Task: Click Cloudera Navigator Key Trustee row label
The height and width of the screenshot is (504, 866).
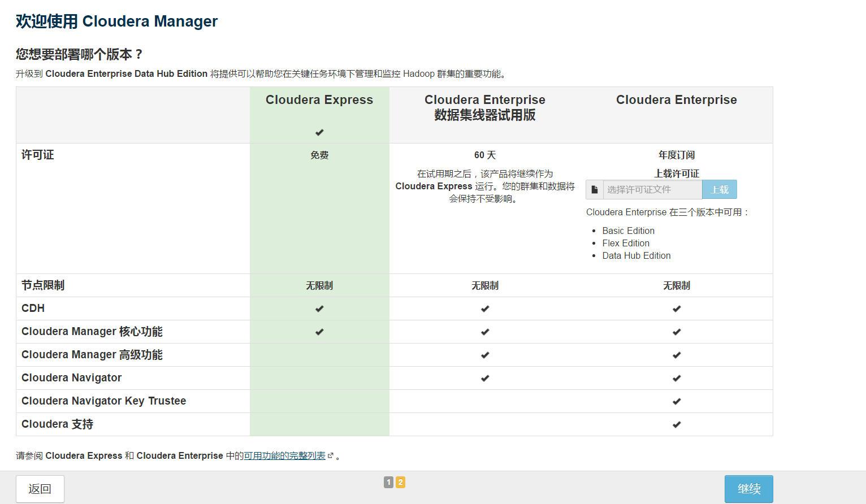Action: point(104,401)
